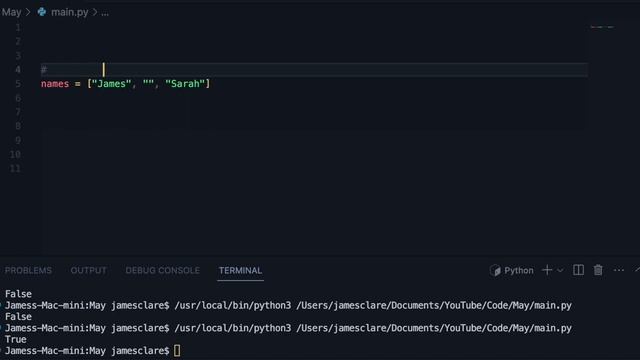This screenshot has width=640, height=360.
Task: Click the minimap code overview
Action: point(602,27)
